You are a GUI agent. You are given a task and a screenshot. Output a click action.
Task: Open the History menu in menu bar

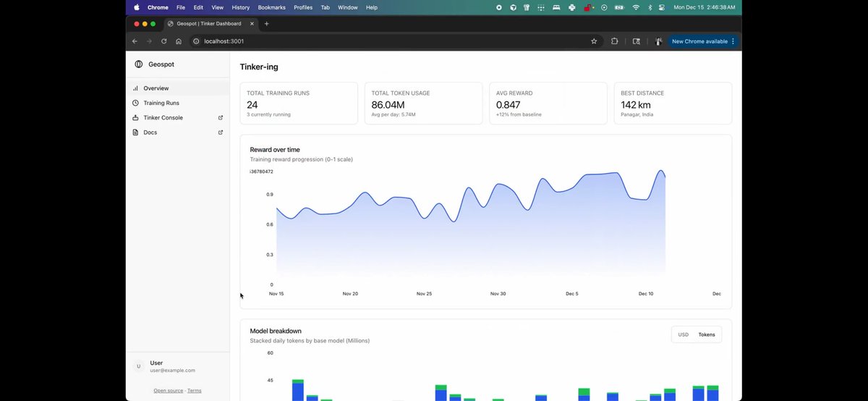coord(240,7)
